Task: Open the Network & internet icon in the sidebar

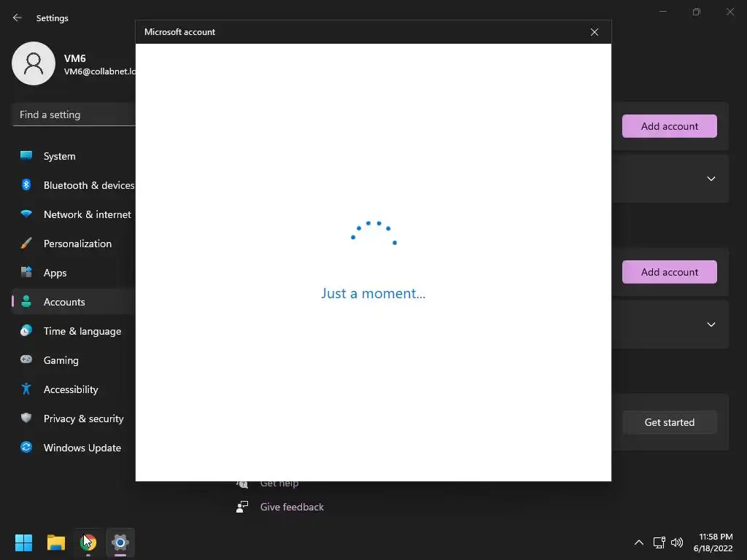Action: 26,214
